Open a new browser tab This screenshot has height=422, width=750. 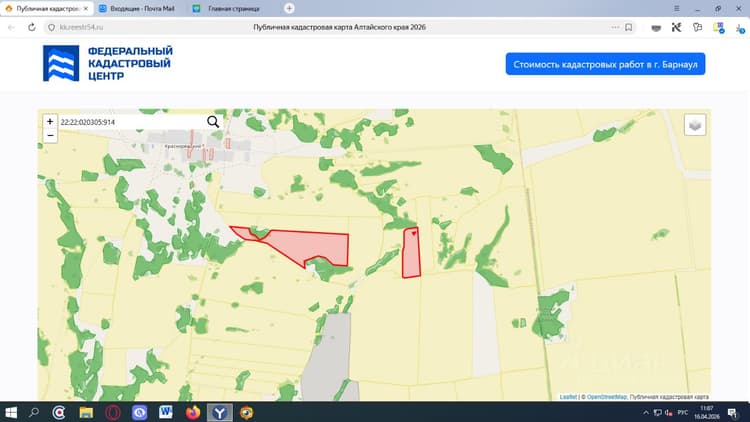coord(289,8)
